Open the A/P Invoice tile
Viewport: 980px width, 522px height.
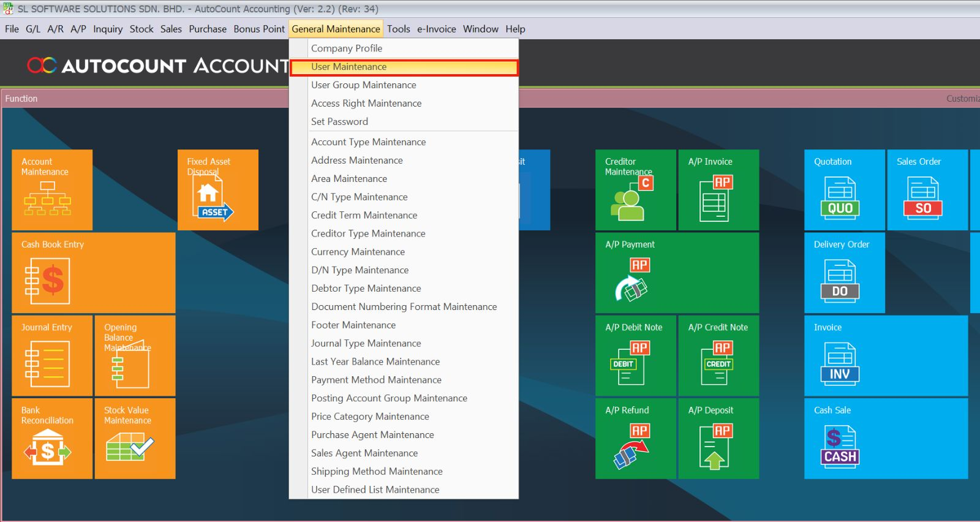(718, 190)
